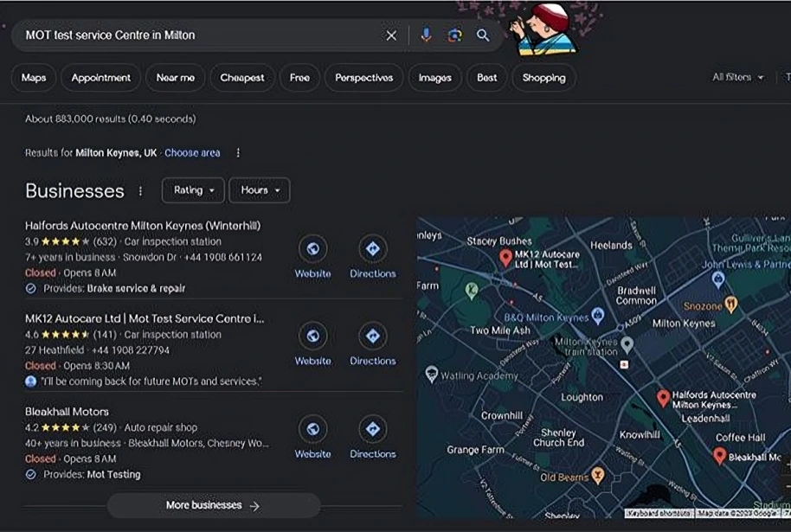Viewport: 791px width, 532px height.
Task: Clear the search box with X icon
Action: click(x=391, y=35)
